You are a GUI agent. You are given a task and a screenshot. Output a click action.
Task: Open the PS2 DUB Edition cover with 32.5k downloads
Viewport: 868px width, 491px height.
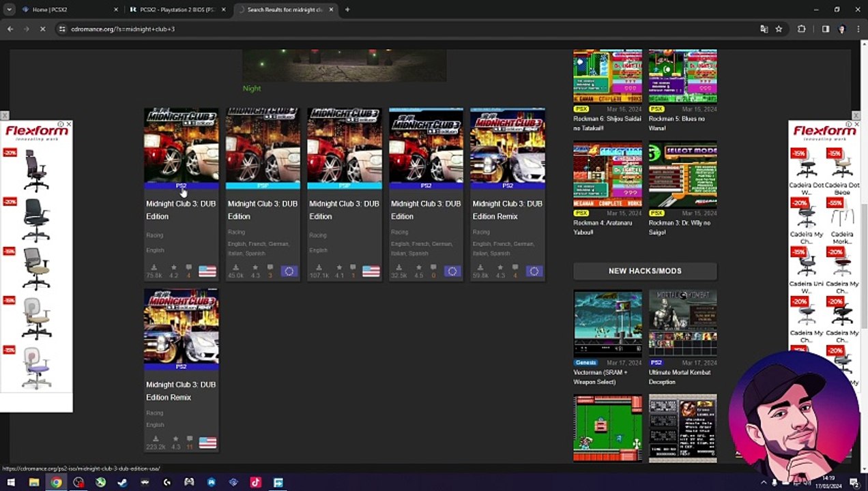(x=426, y=147)
